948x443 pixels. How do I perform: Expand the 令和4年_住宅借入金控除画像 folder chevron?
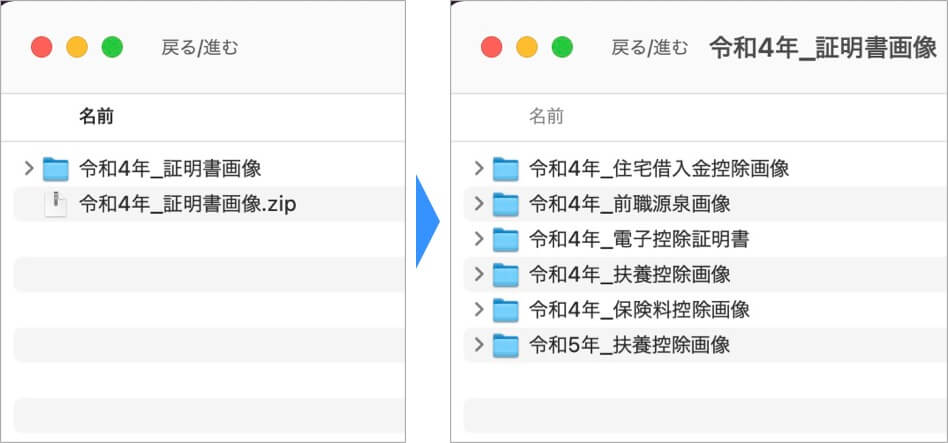(x=478, y=168)
